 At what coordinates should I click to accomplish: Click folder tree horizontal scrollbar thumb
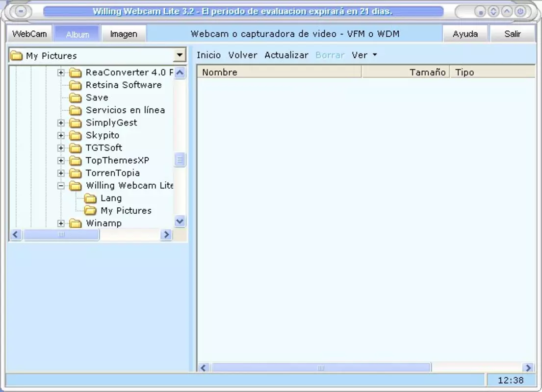pos(61,235)
